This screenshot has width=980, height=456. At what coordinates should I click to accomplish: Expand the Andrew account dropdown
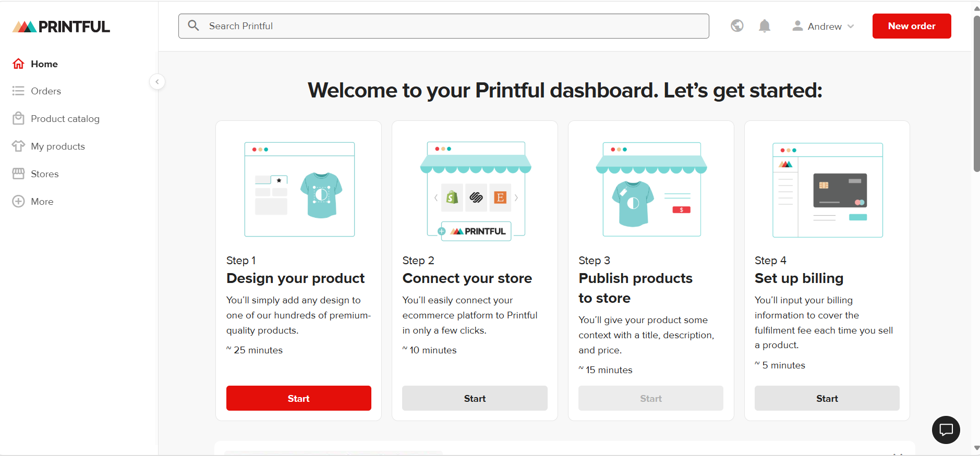point(823,26)
